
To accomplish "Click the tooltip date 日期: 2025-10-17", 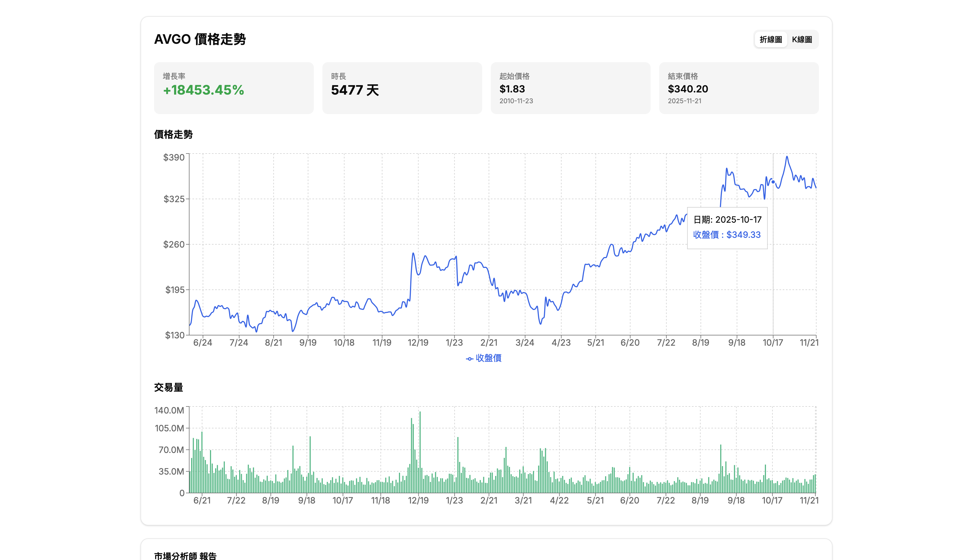I will tap(727, 220).
